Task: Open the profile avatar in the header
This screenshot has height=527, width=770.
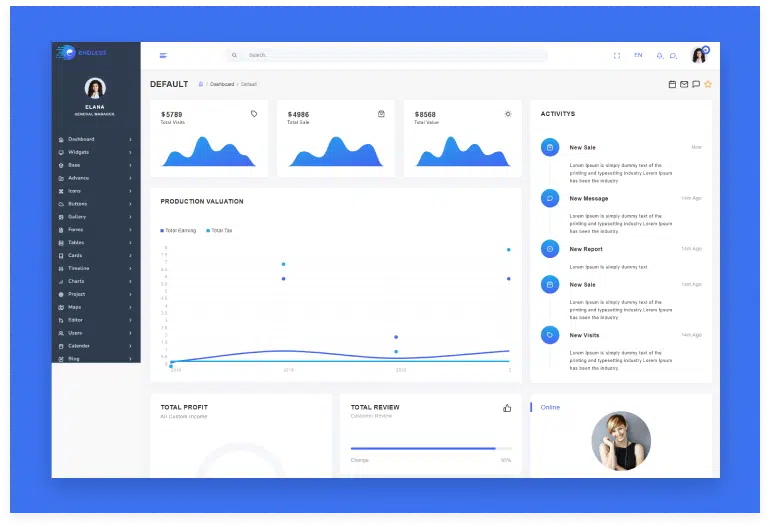Action: tap(699, 55)
